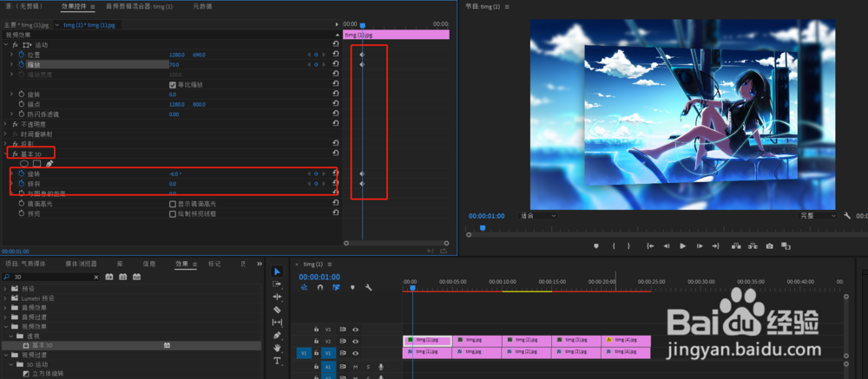Toggle 缩放 animation stopwatch
The width and height of the screenshot is (868, 379).
22,65
